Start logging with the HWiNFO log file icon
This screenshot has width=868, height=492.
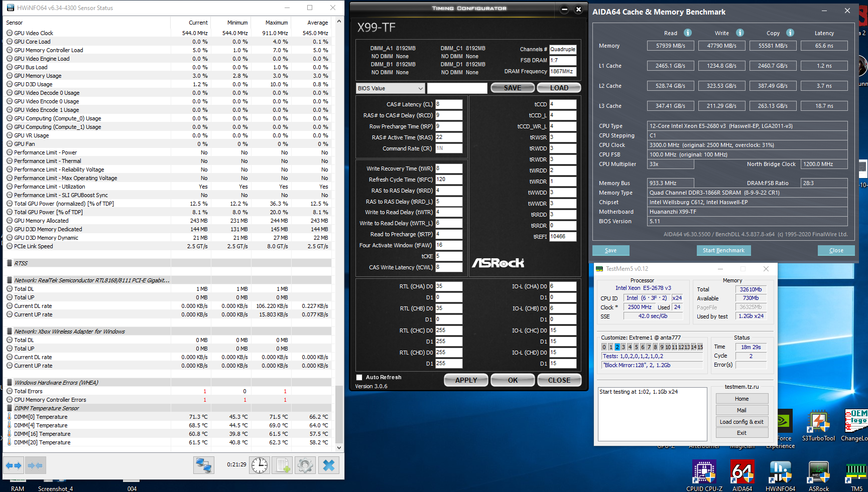tap(283, 465)
